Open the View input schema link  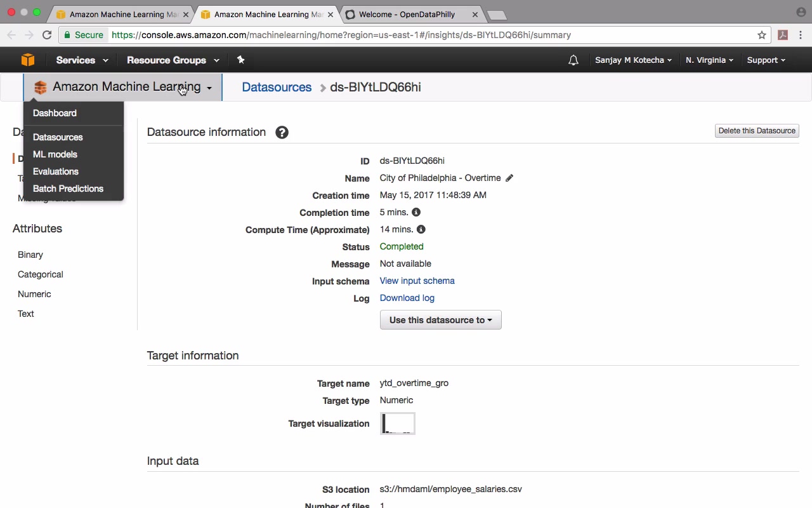pos(417,281)
